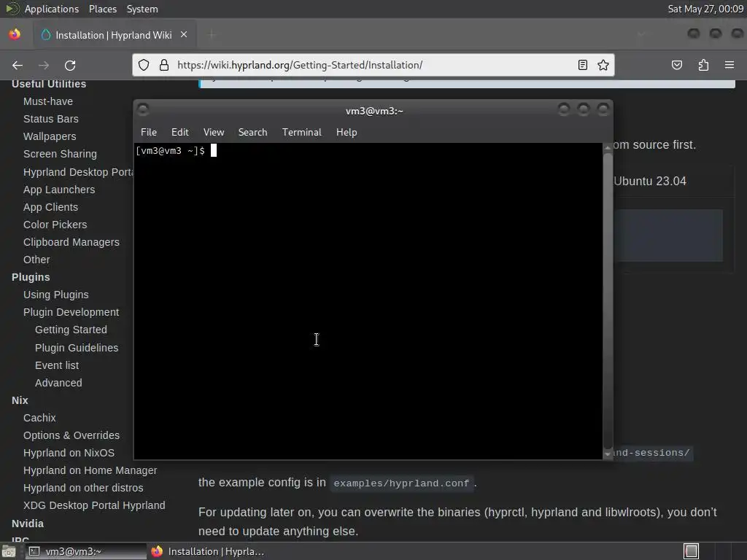Reload the Hyprland Wiki page
The image size is (747, 560).
pyautogui.click(x=70, y=65)
